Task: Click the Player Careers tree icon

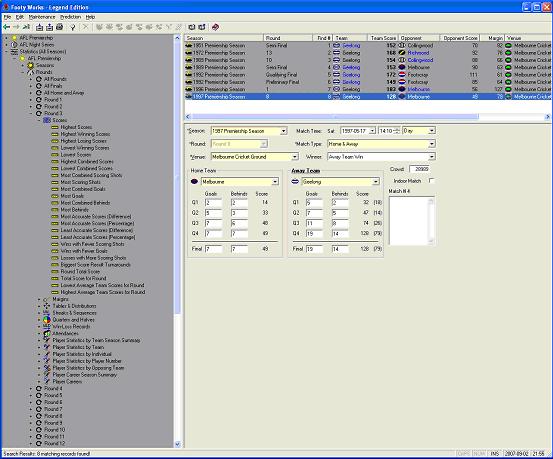Action: tap(47, 381)
